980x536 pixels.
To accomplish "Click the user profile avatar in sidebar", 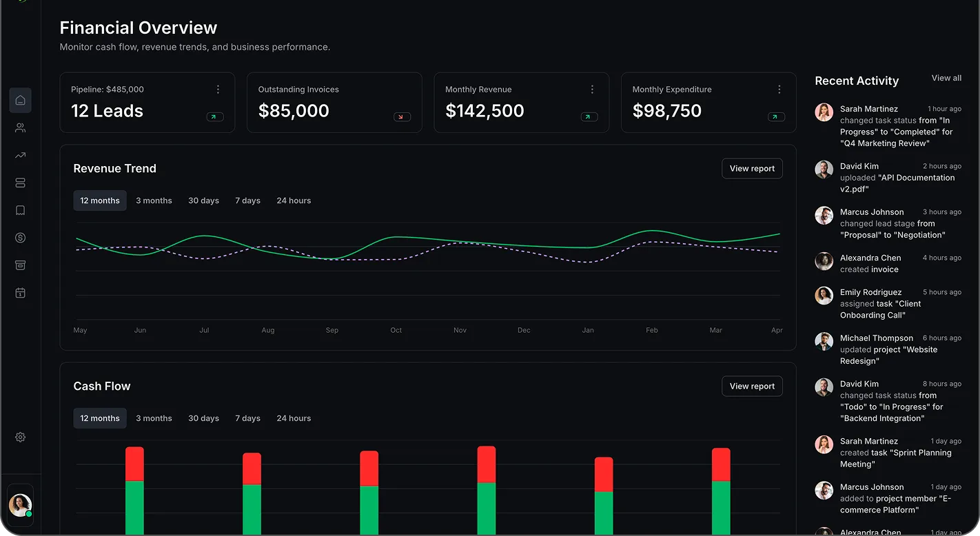I will pyautogui.click(x=20, y=505).
